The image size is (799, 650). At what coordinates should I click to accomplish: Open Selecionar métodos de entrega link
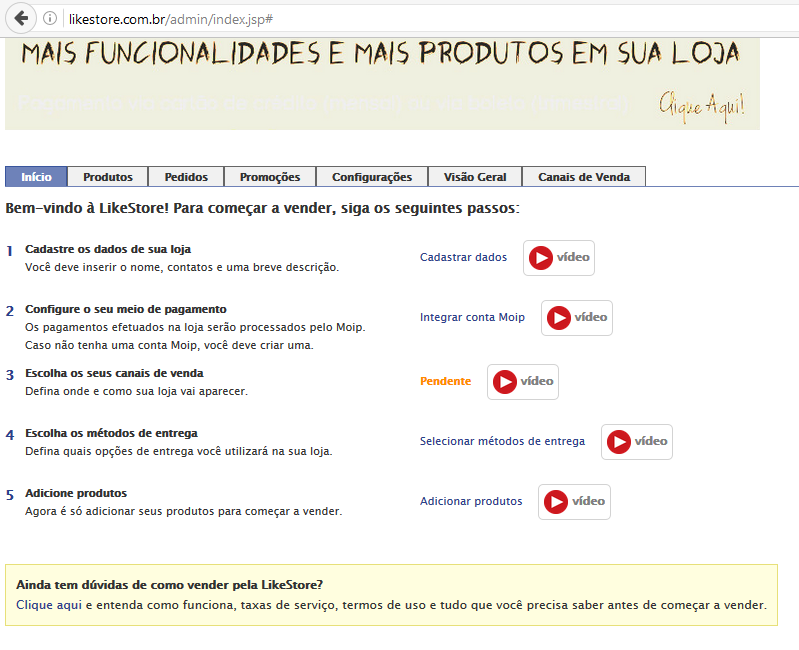[x=502, y=442]
